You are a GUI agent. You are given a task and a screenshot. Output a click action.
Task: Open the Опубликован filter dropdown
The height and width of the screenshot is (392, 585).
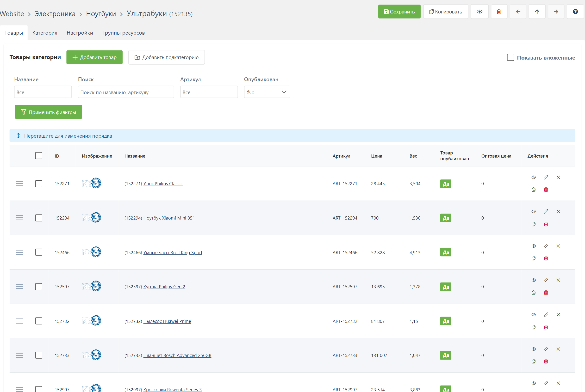coord(267,92)
